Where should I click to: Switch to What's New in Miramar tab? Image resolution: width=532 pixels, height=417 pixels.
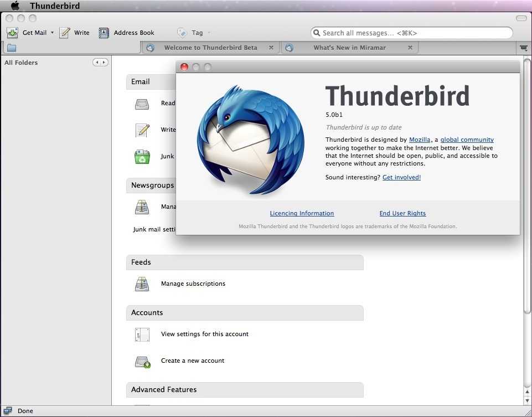click(350, 48)
